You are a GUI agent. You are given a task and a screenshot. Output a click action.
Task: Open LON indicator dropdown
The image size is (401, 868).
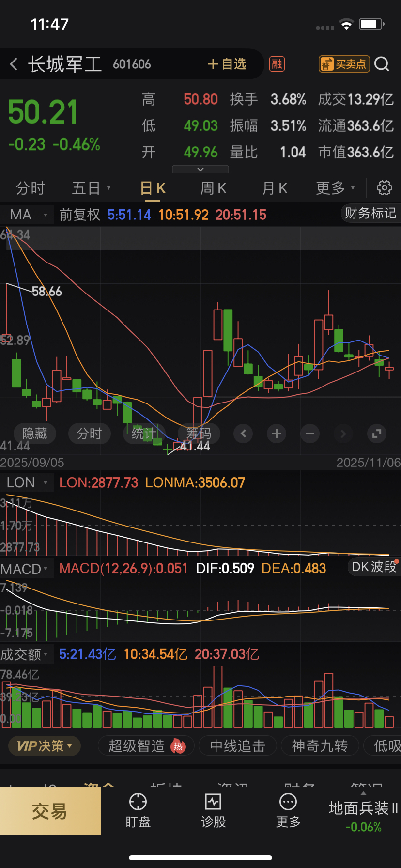27,482
